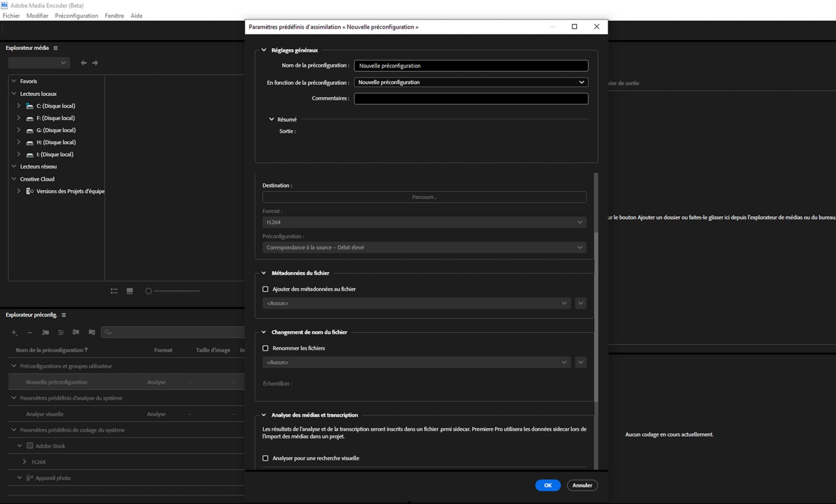Open the Explorateur média panel menu

(x=55, y=48)
